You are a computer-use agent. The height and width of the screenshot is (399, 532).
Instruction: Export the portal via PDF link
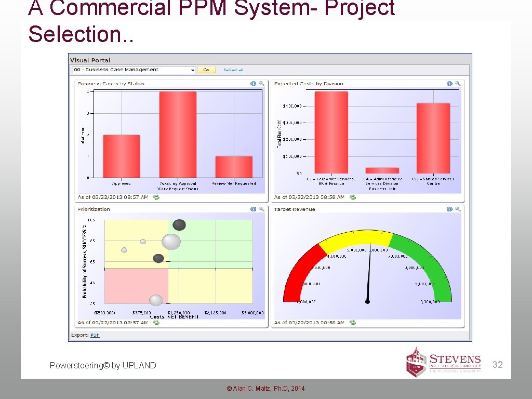pyautogui.click(x=95, y=335)
